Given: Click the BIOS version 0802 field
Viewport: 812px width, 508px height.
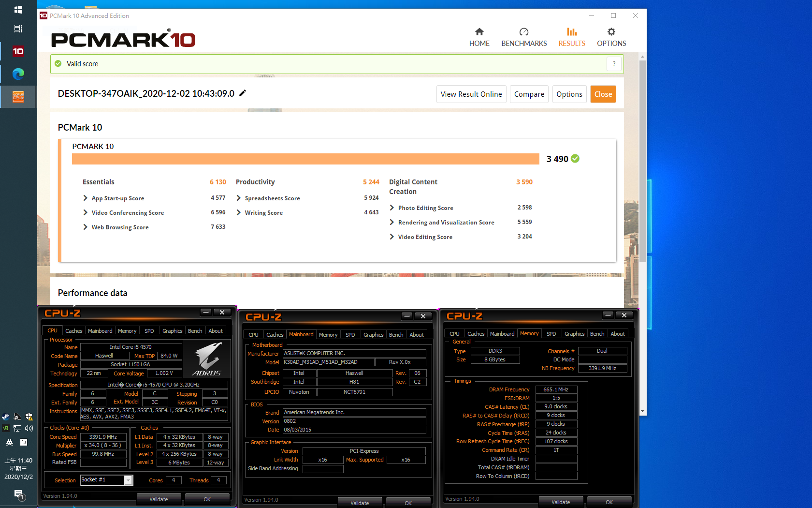Looking at the screenshot, I should 354,421.
